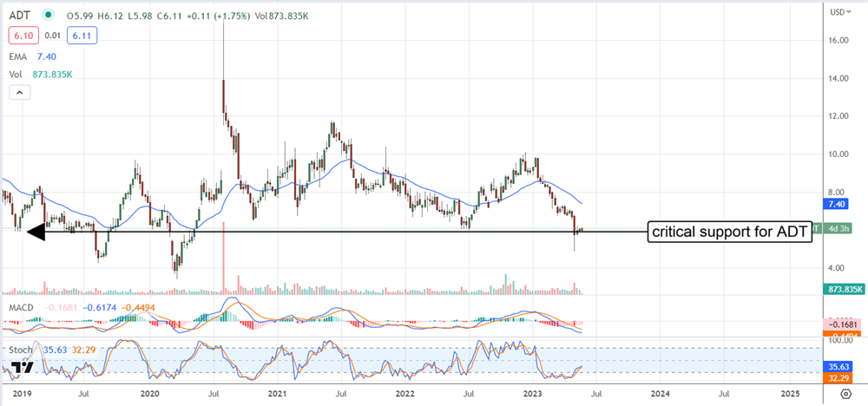Click the blue 6.11 buy price button

click(x=82, y=36)
